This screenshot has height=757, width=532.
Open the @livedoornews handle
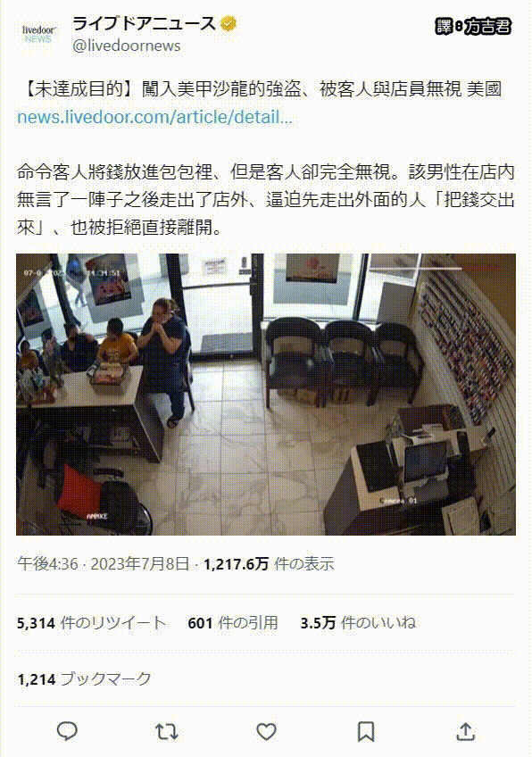tap(127, 46)
